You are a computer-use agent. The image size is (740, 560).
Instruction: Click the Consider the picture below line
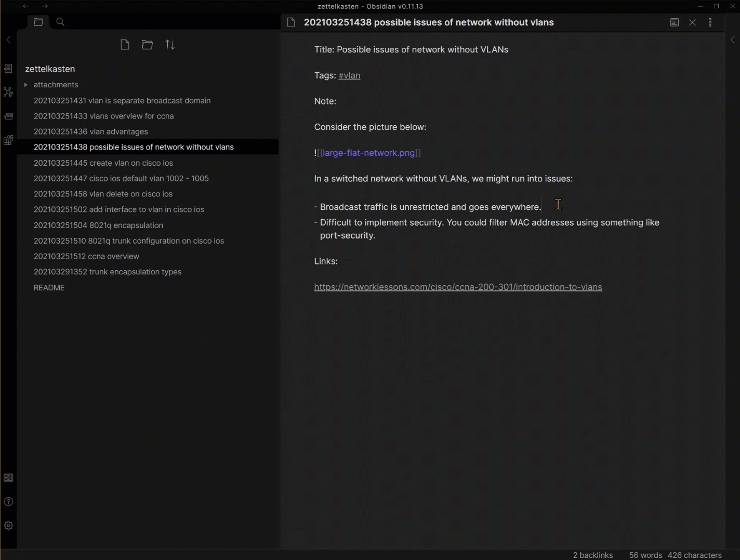point(370,127)
